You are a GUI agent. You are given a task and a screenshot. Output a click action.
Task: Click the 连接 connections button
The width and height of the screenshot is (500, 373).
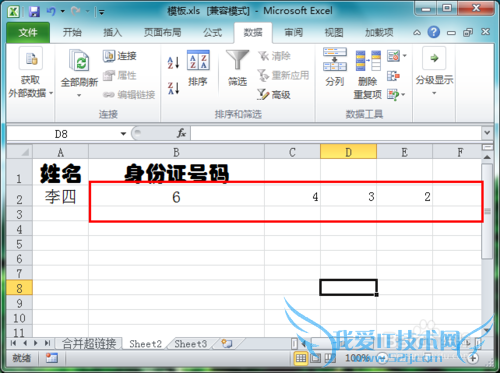click(x=120, y=56)
